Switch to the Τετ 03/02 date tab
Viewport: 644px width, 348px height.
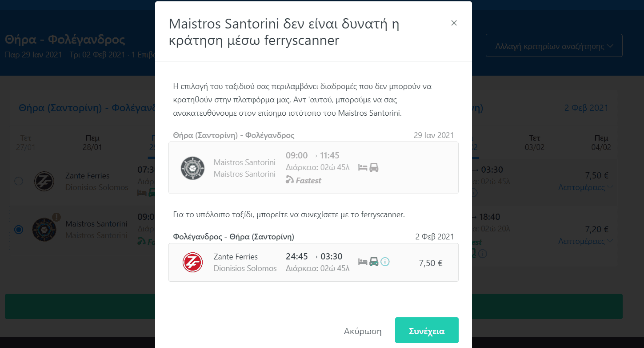534,142
